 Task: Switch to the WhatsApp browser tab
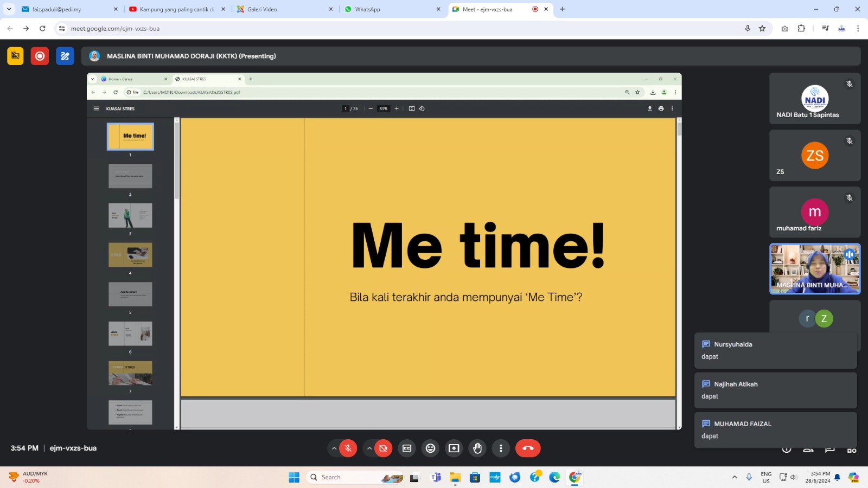(391, 9)
